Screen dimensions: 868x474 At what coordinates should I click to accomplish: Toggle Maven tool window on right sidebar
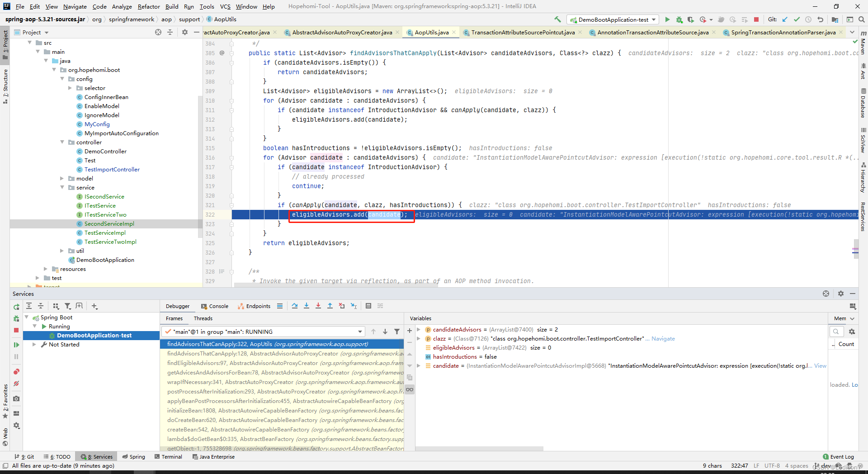863,43
